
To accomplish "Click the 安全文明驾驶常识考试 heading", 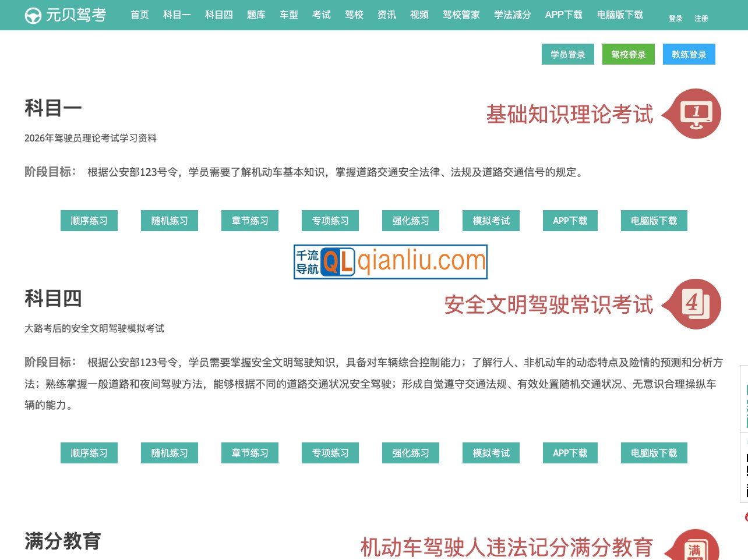I will click(x=549, y=305).
